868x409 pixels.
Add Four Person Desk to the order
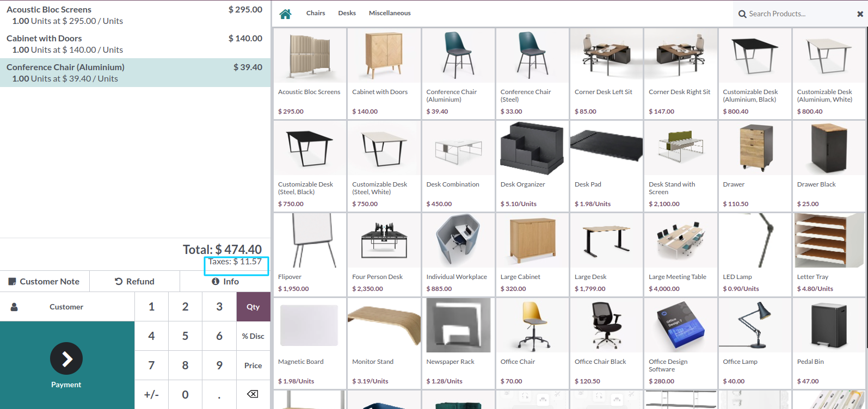(384, 255)
